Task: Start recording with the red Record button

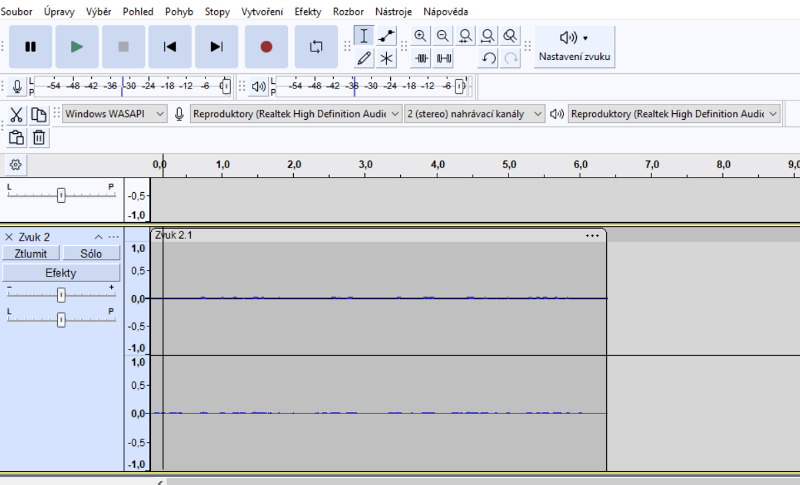Action: tap(266, 46)
